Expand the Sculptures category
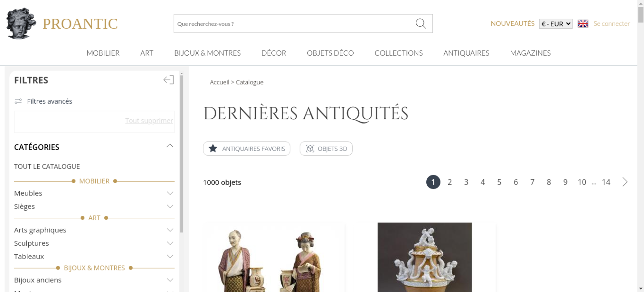This screenshot has width=644, height=292. tap(170, 243)
